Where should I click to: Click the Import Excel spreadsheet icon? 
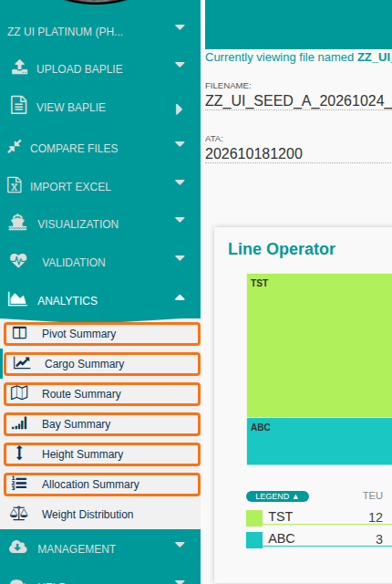click(15, 184)
